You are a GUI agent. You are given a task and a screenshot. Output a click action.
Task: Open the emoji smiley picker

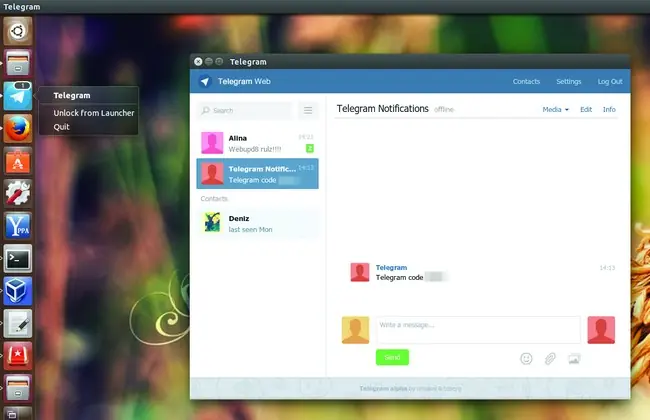pos(526,359)
